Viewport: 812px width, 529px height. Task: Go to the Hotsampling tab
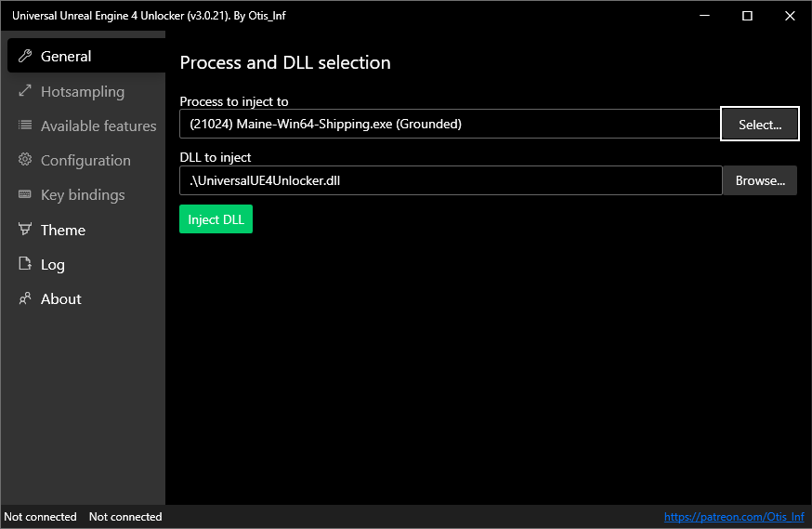[x=83, y=91]
